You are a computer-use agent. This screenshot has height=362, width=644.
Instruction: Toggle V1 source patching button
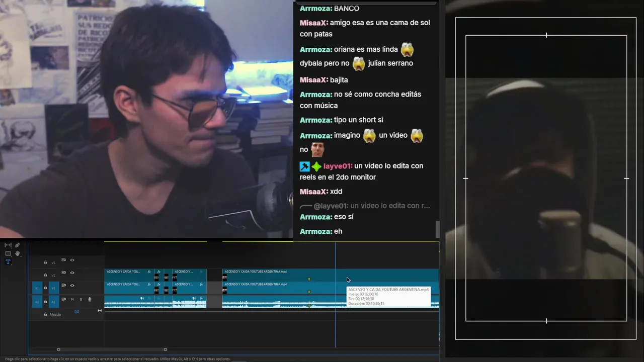(x=37, y=288)
